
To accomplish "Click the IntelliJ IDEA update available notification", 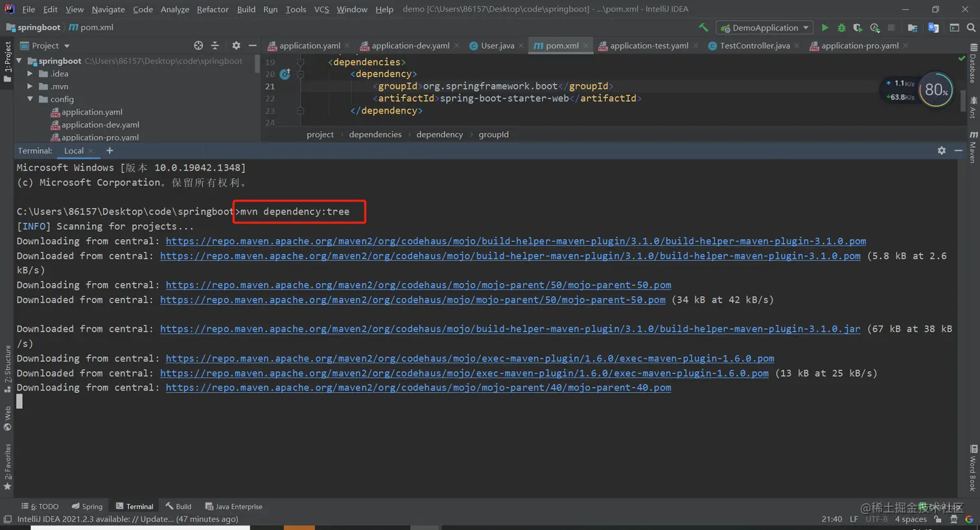I will [128, 519].
